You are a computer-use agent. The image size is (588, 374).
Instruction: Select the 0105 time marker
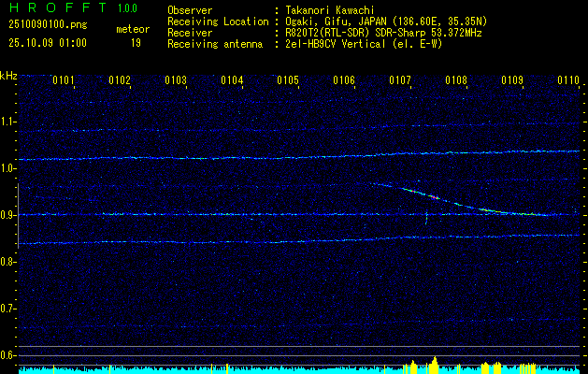[x=288, y=80]
